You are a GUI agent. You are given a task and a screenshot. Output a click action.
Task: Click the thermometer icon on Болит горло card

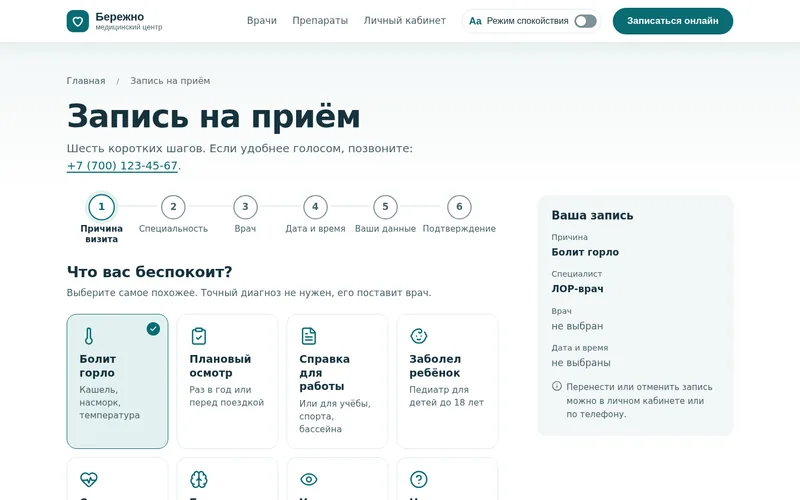pyautogui.click(x=89, y=336)
